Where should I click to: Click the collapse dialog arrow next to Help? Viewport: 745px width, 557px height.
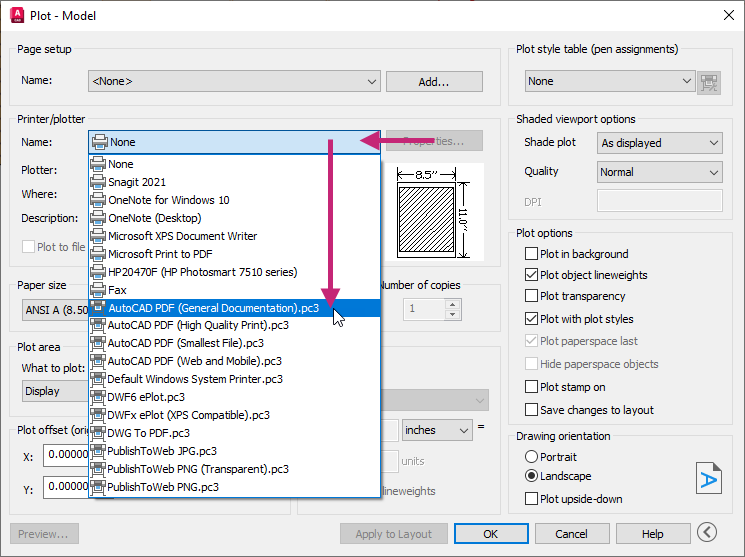[707, 532]
